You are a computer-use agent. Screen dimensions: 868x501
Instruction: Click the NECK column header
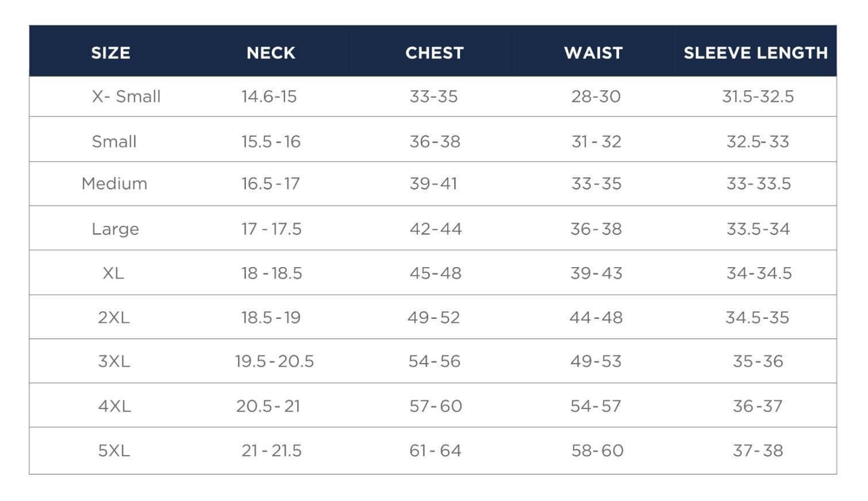pos(271,53)
